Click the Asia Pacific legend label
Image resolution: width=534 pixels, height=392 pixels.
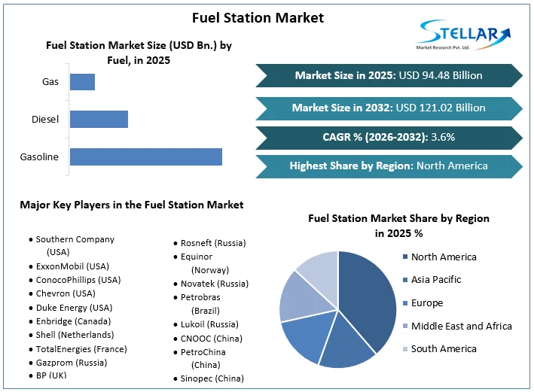[436, 280]
